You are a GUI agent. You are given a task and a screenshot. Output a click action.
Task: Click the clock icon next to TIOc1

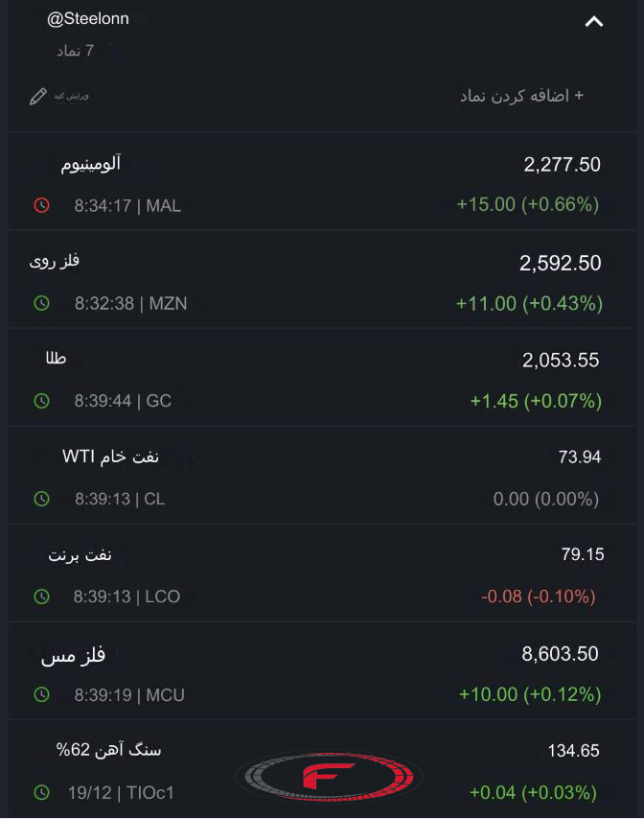pyautogui.click(x=42, y=792)
